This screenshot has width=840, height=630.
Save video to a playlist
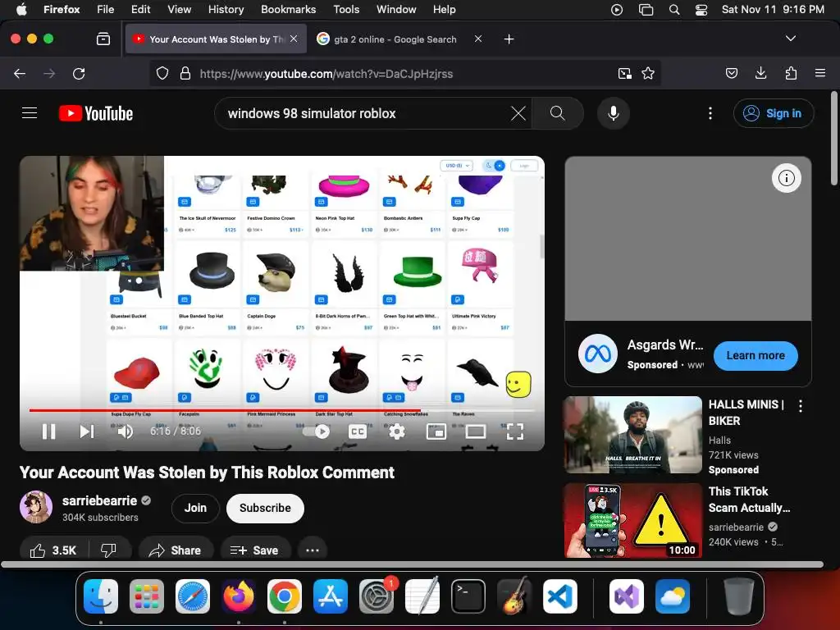[256, 550]
